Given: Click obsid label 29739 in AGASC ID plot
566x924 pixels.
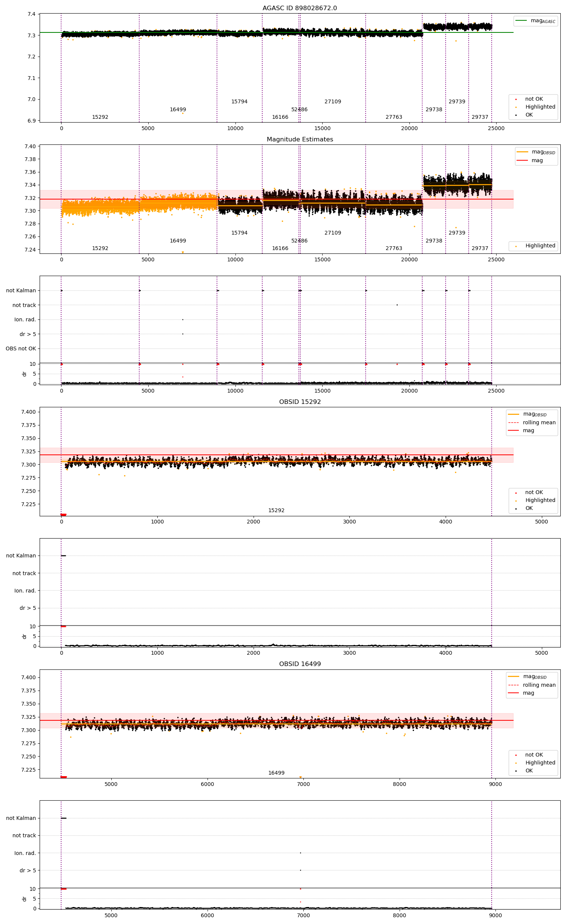Looking at the screenshot, I should 457,101.
